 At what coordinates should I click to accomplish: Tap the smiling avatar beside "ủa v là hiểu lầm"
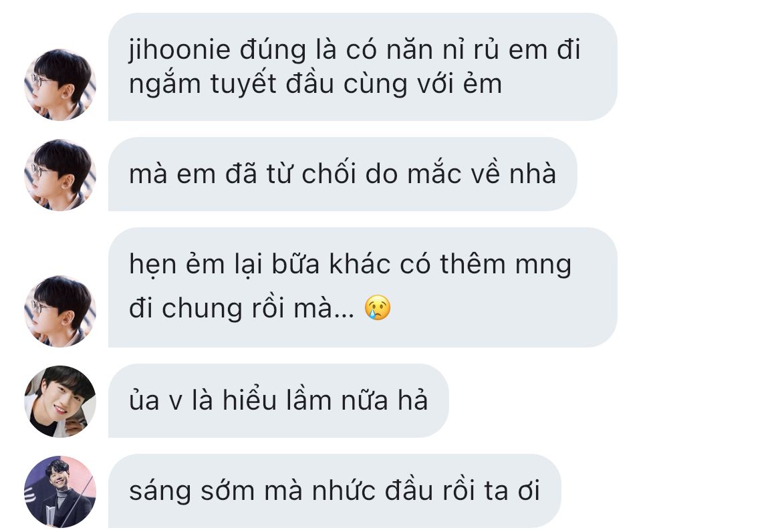pyautogui.click(x=60, y=402)
